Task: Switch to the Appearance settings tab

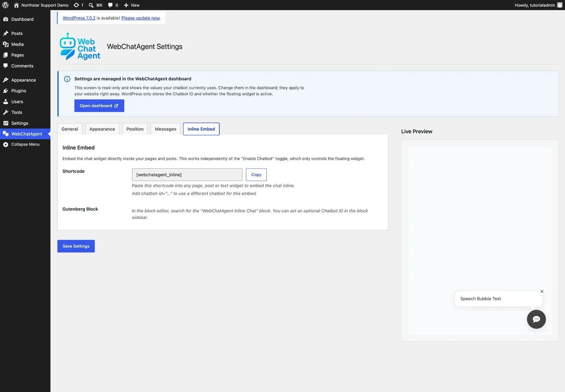Action: pos(102,129)
